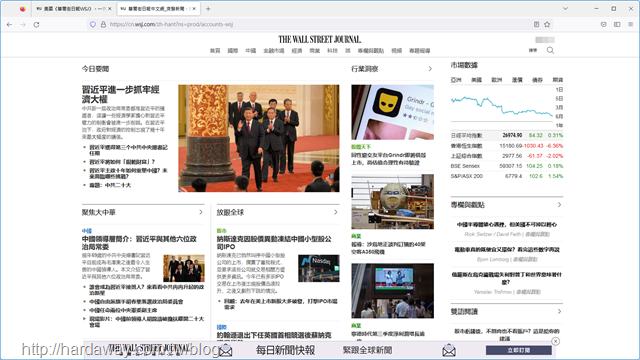
Task: Click the magnifying glass search icon
Action: [550, 50]
